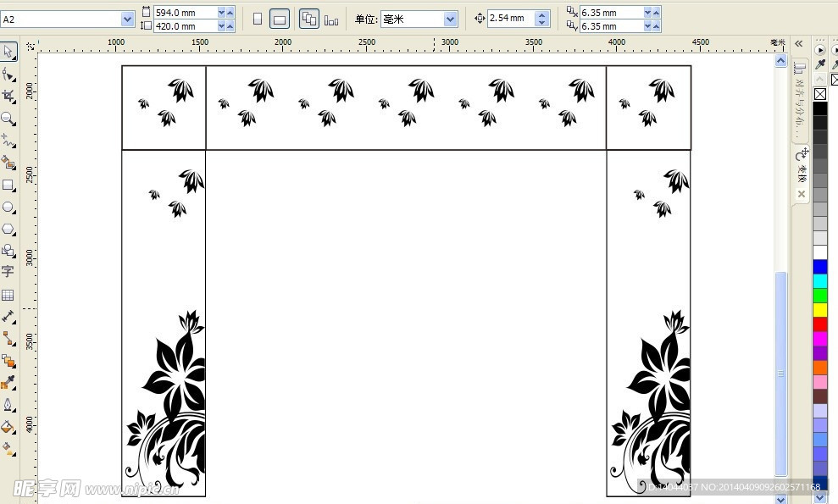Toggle apply layout to all pages

click(309, 19)
